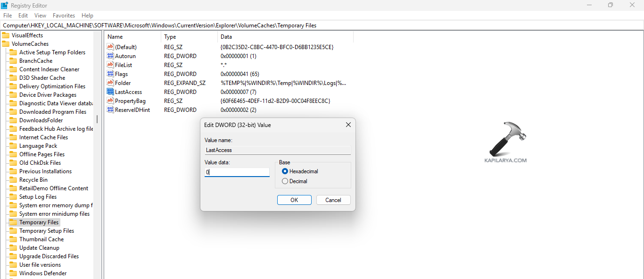This screenshot has width=644, height=279.
Task: Click the Internet Cache Files folder icon
Action: point(13,137)
